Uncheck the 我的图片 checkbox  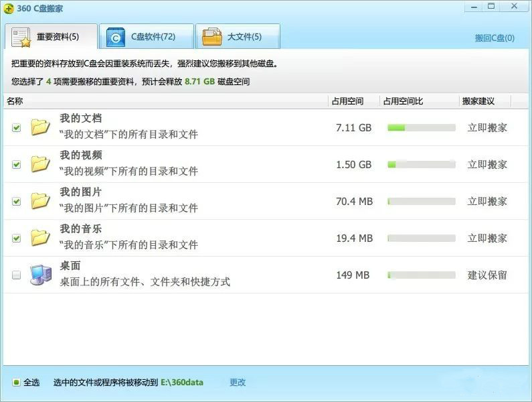(16, 202)
